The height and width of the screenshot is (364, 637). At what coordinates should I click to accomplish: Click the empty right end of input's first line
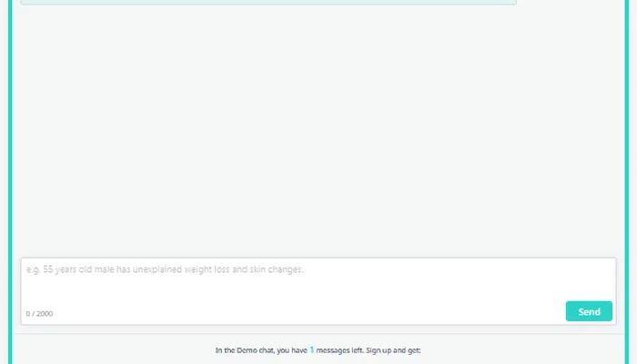(x=546, y=269)
